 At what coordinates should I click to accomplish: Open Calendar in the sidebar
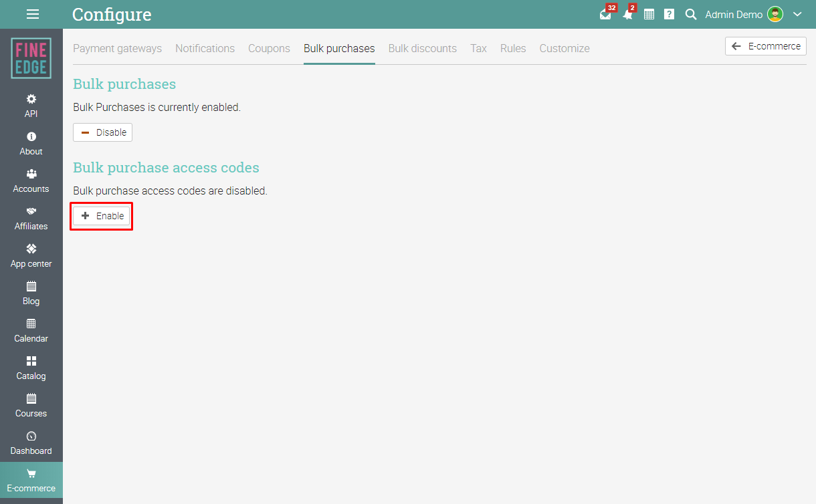31,331
